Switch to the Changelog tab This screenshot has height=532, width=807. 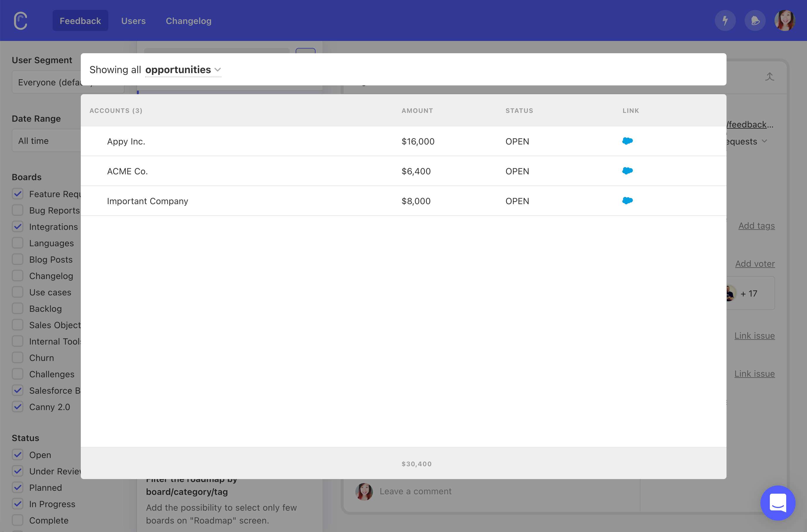[189, 21]
